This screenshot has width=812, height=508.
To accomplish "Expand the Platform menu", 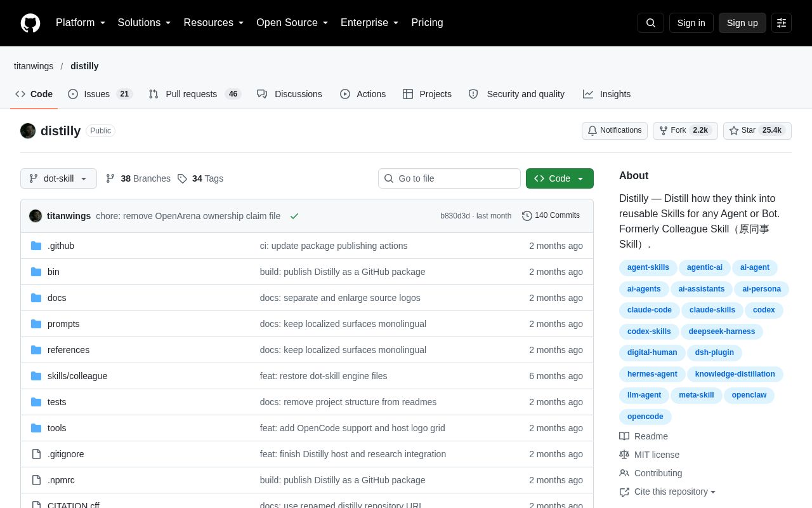I will pyautogui.click(x=81, y=23).
